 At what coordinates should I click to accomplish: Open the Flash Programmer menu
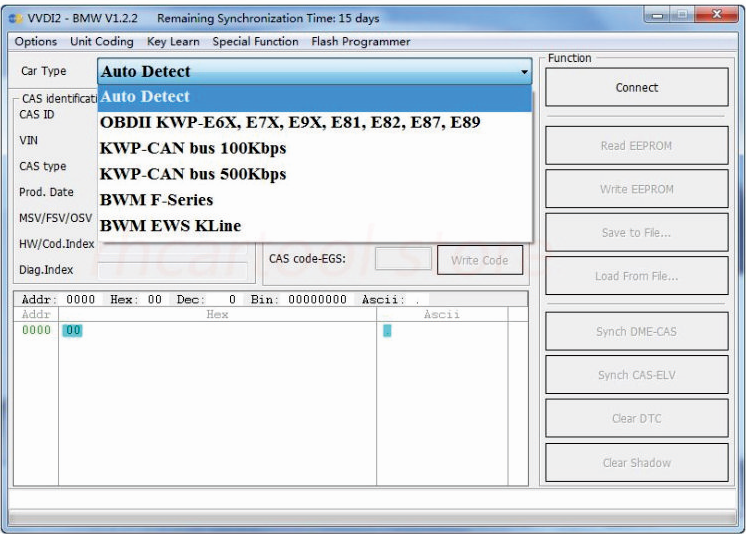tap(361, 41)
